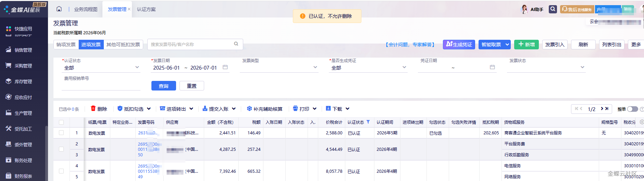
Task: Click the search icon in invoice search box
Action: [x=236, y=44]
